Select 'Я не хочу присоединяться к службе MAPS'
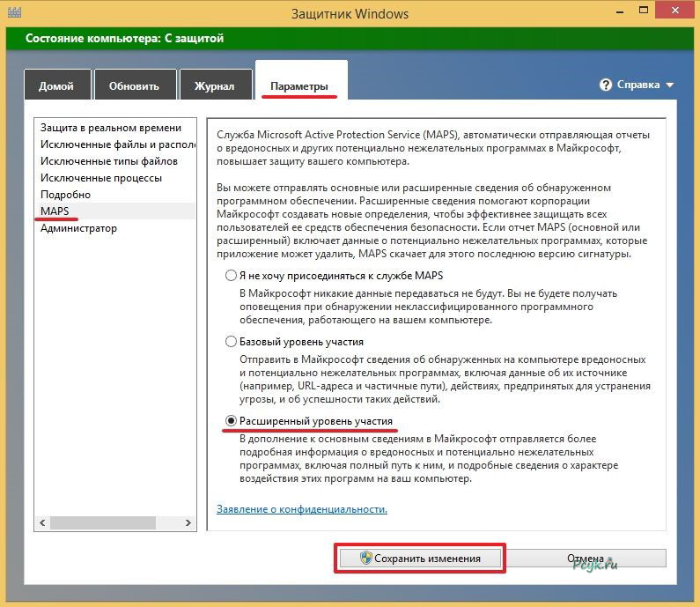Image resolution: width=700 pixels, height=607 pixels. pos(231,275)
